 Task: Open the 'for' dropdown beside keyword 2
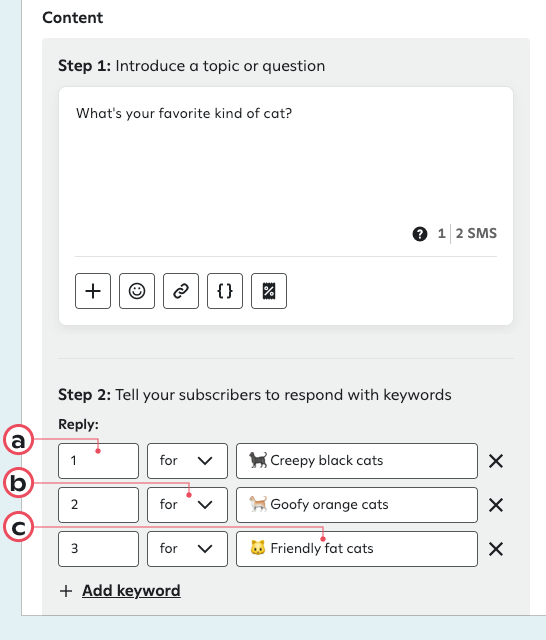click(x=187, y=505)
